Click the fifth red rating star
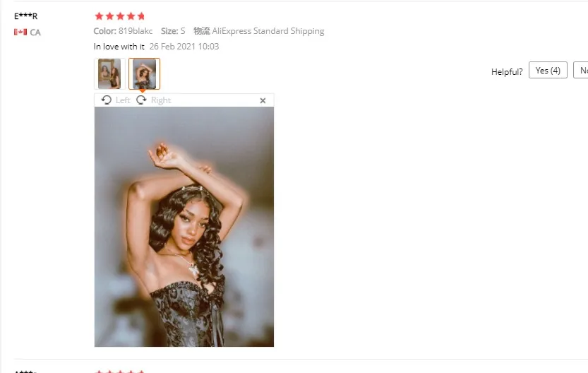Image resolution: width=588 pixels, height=373 pixels. pos(141,16)
